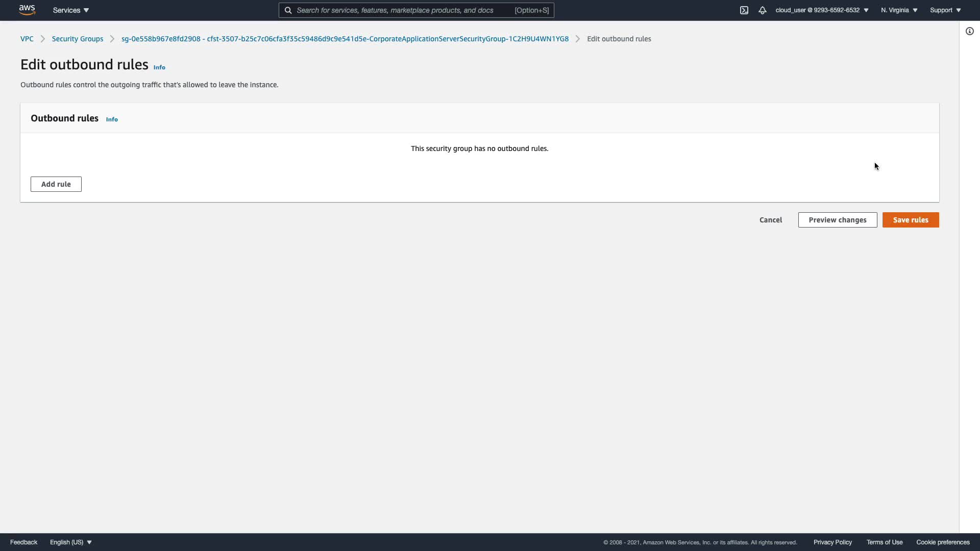Save rules with orange button

[911, 220]
